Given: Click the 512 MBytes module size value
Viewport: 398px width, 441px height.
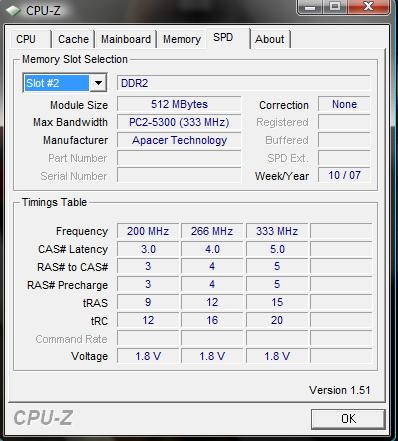Looking at the screenshot, I should (179, 104).
